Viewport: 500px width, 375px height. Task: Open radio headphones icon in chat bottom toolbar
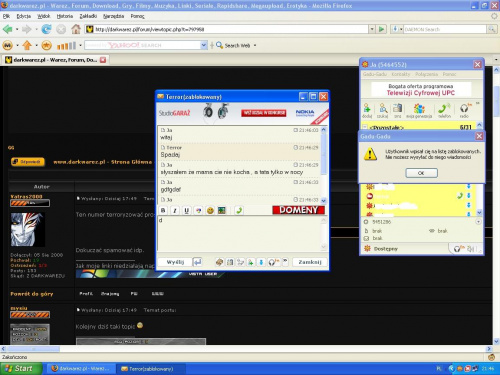tap(273, 262)
